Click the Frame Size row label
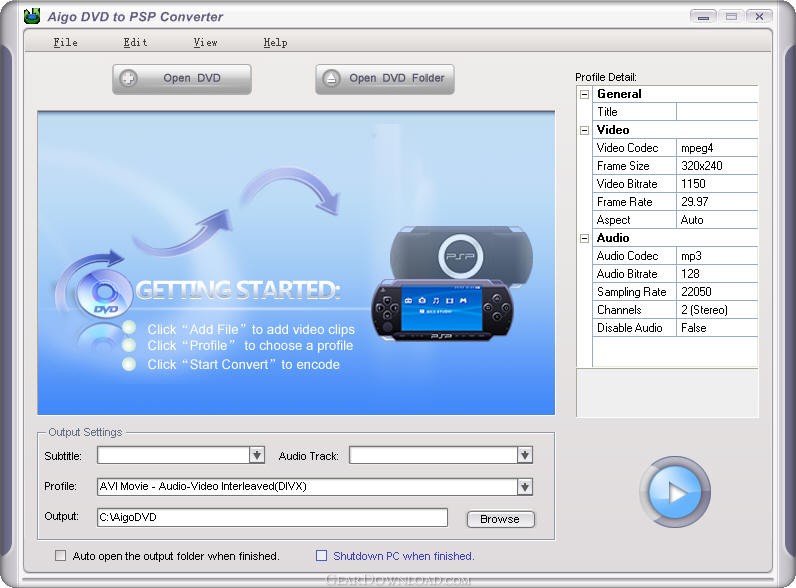Screen dimensions: 796x588 pos(634,166)
